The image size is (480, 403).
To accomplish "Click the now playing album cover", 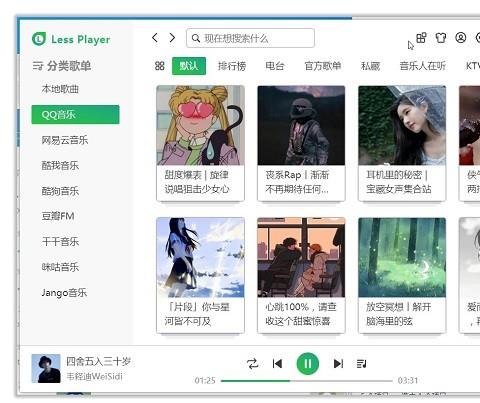I will coord(46,368).
